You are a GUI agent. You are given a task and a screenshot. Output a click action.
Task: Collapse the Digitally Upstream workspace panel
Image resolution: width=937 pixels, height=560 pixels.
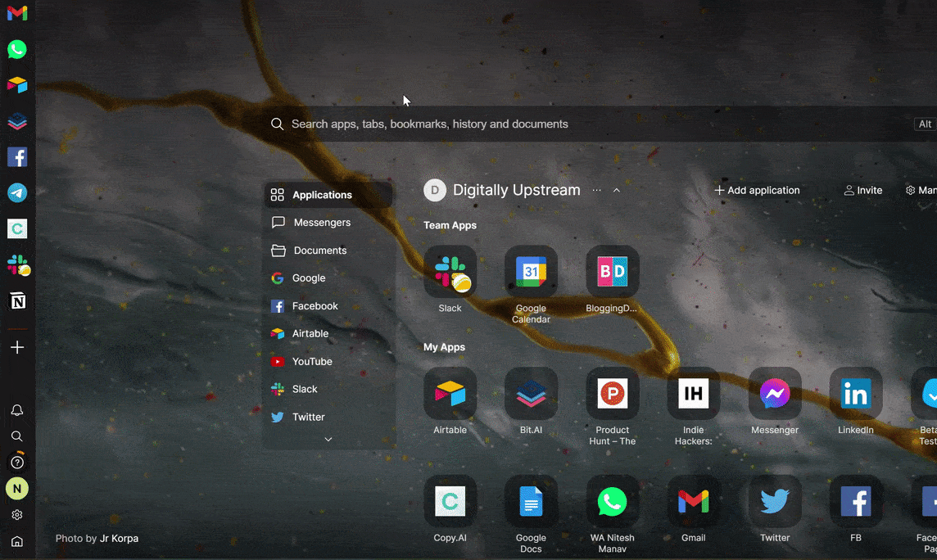pos(616,189)
